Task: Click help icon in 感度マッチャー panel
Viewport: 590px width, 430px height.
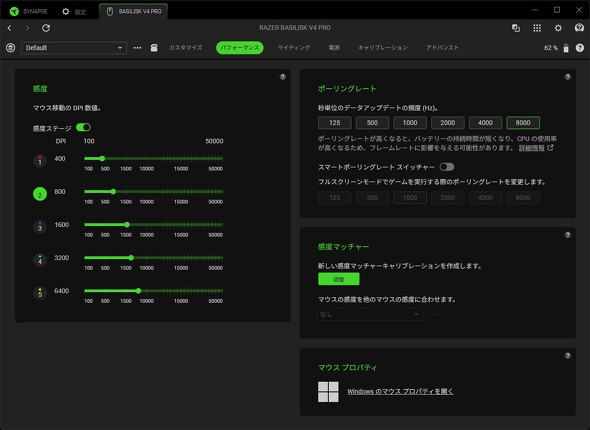Action: coord(568,235)
